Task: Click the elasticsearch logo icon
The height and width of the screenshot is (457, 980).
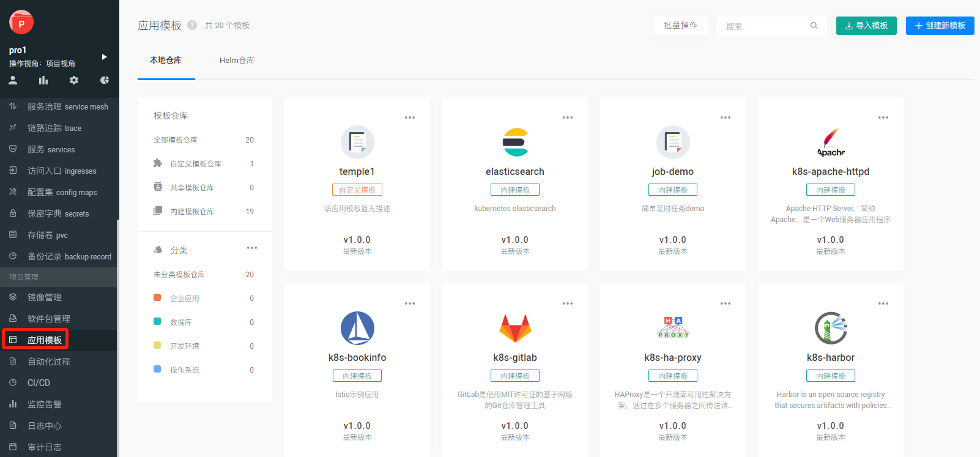Action: click(515, 143)
